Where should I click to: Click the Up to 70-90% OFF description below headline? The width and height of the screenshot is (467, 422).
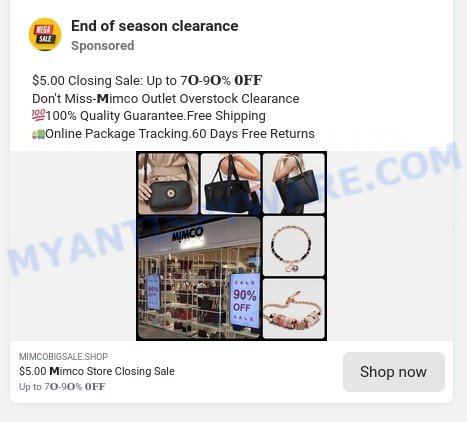pyautogui.click(x=62, y=387)
